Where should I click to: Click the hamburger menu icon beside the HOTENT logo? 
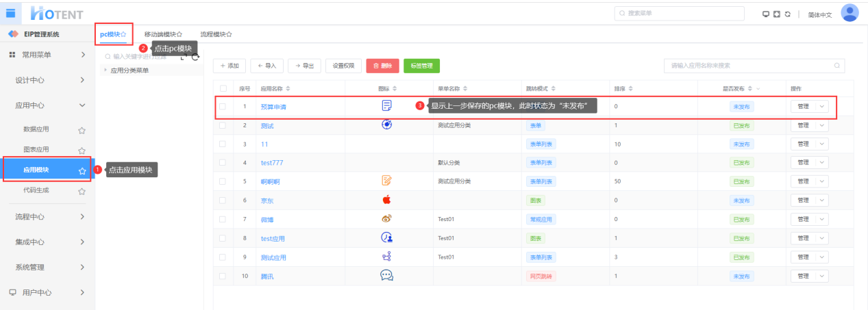tap(10, 12)
